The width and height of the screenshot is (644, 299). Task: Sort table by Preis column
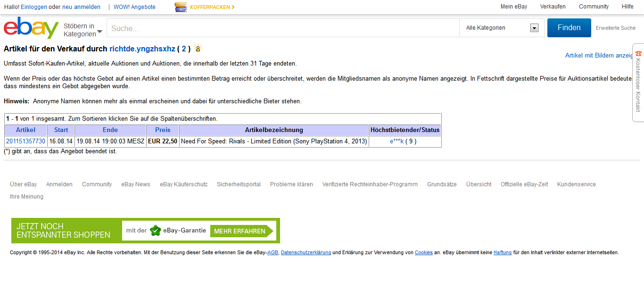(163, 130)
